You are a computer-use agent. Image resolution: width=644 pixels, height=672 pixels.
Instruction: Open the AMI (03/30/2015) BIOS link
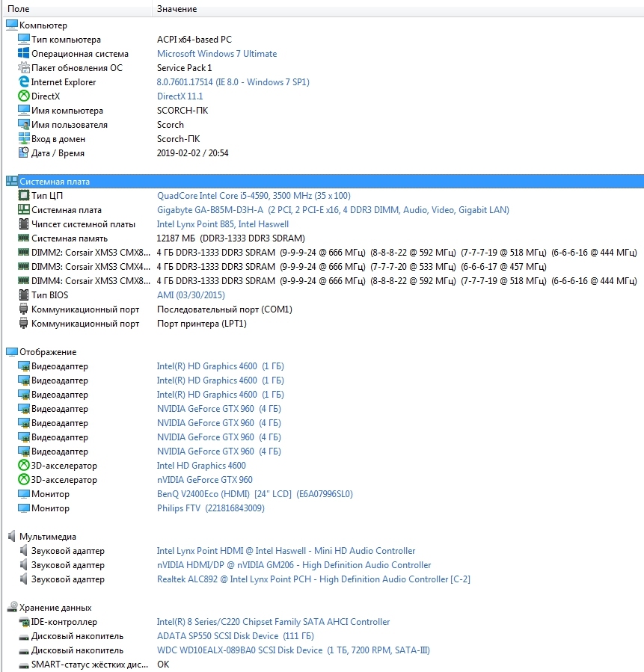[191, 295]
